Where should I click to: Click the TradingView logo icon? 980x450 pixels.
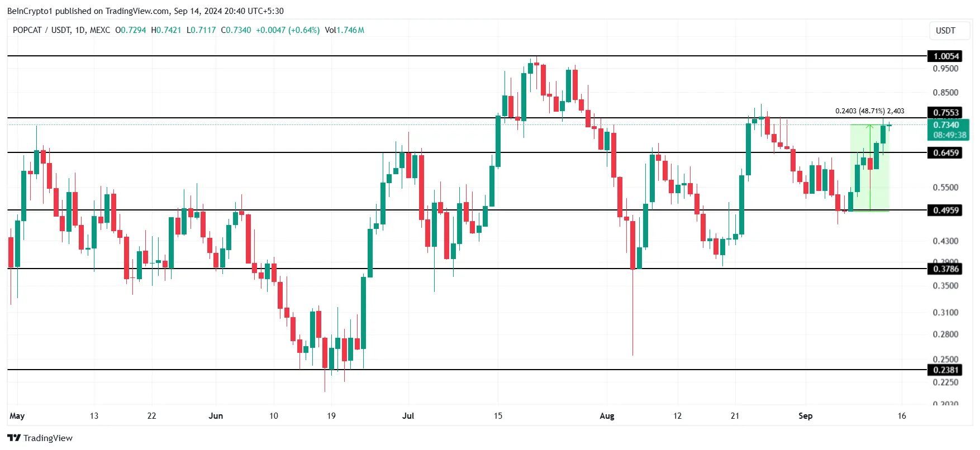(14, 438)
